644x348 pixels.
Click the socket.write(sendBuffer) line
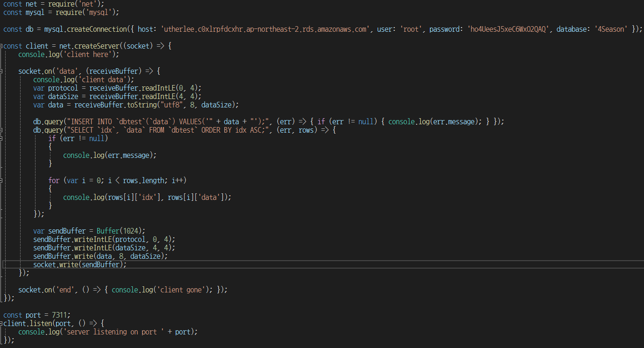(80, 265)
